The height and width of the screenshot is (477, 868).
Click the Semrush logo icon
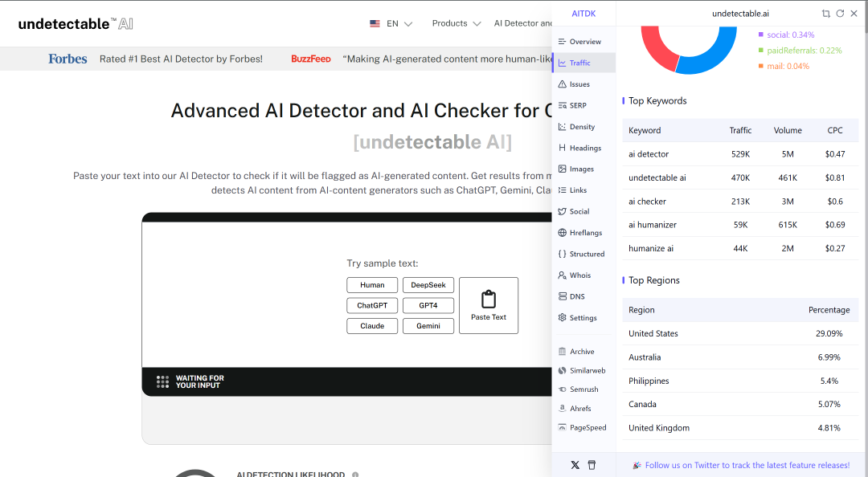563,389
